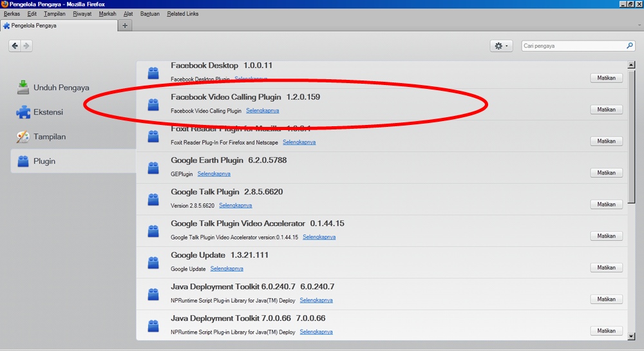The image size is (644, 351).
Task: Click the Ekstensi puzzle piece icon
Action: 23,112
